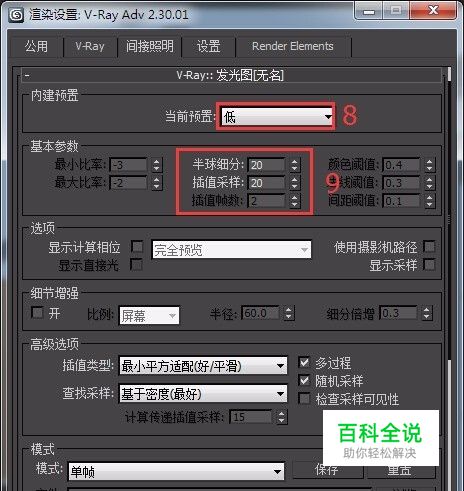
Task: Open the 查找采样 dropdown
Action: click(x=203, y=394)
